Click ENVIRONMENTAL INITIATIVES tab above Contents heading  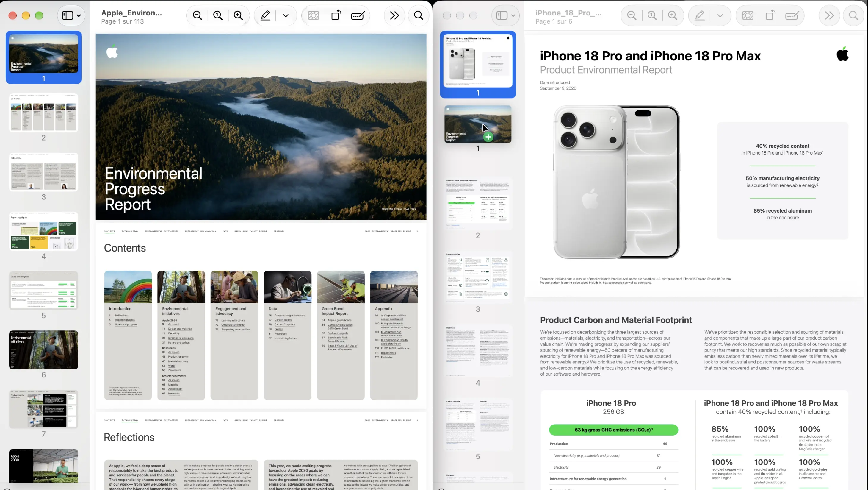pos(162,231)
